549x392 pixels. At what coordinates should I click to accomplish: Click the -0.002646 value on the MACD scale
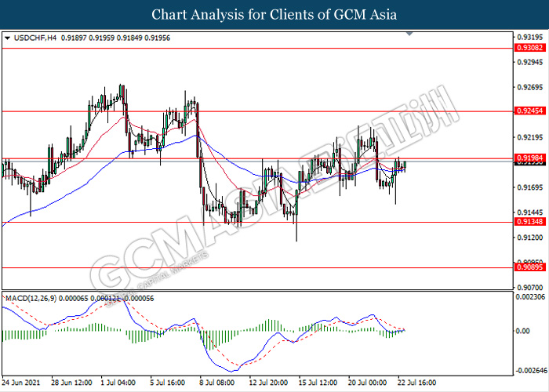coord(529,370)
